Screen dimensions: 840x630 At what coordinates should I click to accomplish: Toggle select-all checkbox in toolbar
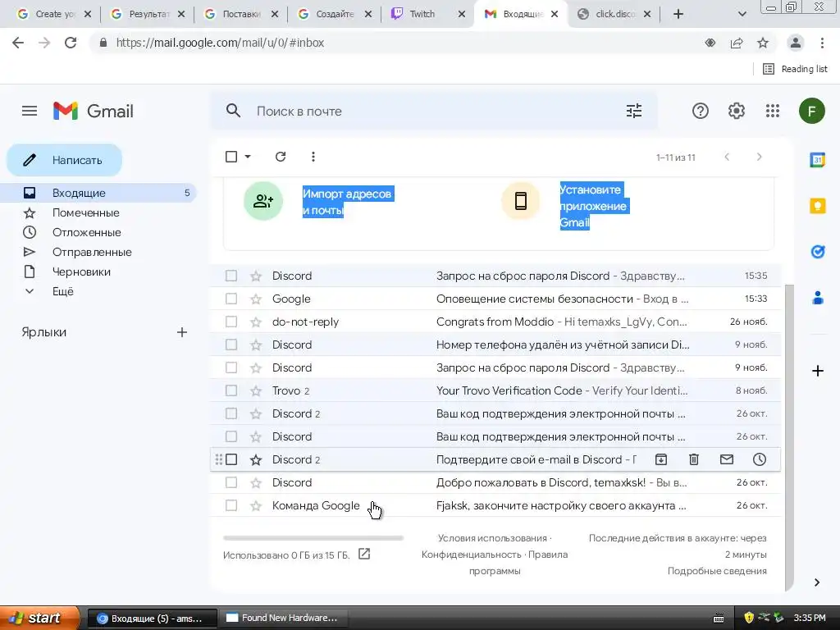pos(231,157)
